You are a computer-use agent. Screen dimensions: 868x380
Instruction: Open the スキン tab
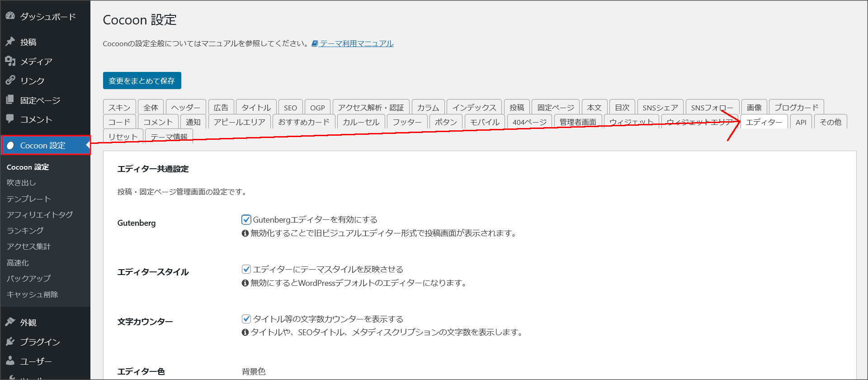point(119,107)
